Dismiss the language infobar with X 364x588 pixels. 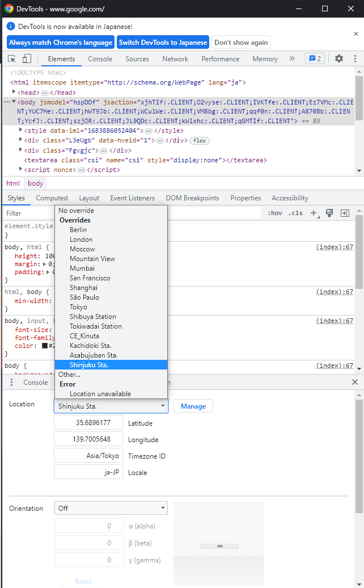pos(355,33)
